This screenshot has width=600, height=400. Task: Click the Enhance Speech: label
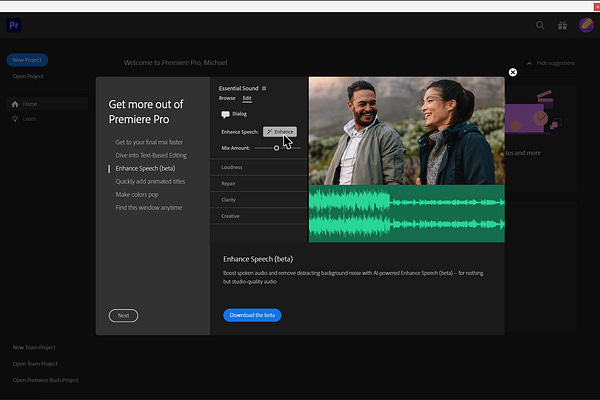tap(240, 132)
